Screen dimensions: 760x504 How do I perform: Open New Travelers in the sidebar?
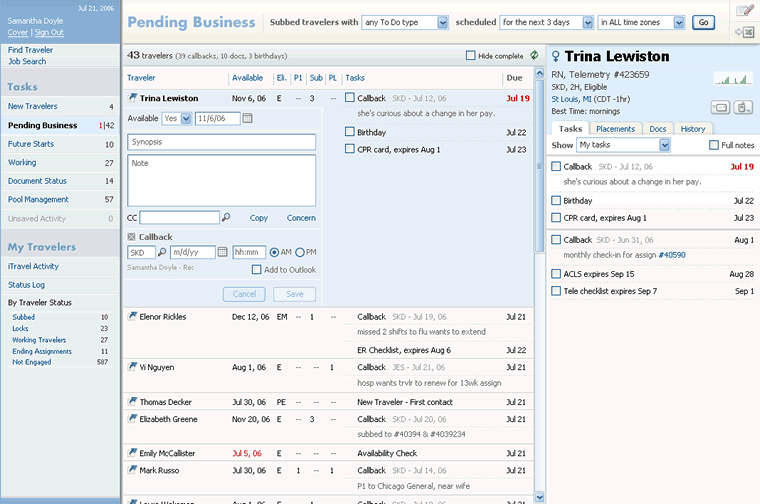(60, 106)
